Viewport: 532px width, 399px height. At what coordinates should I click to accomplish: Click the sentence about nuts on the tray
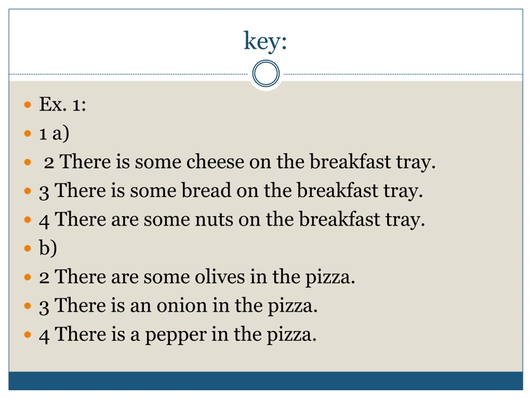232,220
